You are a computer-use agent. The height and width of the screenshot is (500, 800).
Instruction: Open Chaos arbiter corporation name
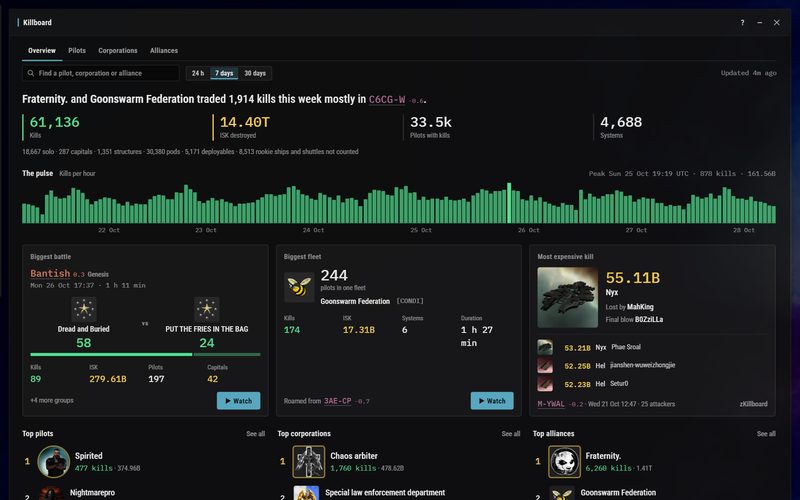(354, 456)
